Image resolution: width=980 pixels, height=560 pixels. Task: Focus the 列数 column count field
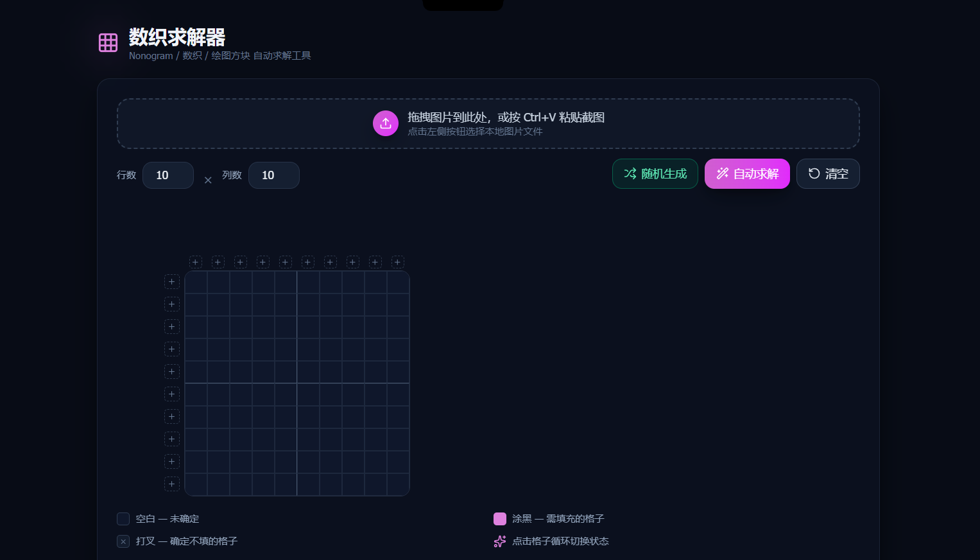point(274,175)
